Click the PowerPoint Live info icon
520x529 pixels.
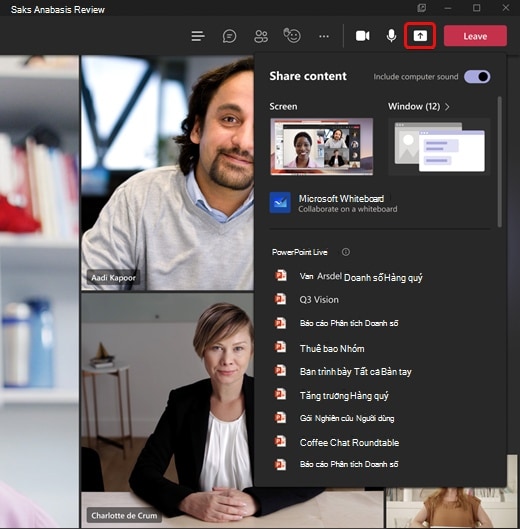pyautogui.click(x=346, y=252)
